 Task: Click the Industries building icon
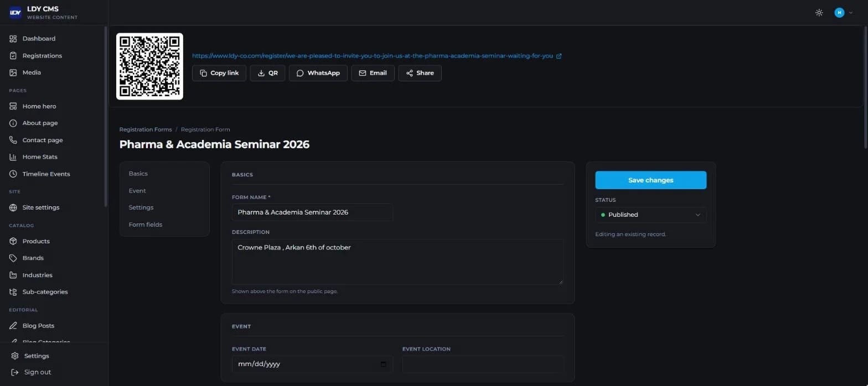(13, 275)
